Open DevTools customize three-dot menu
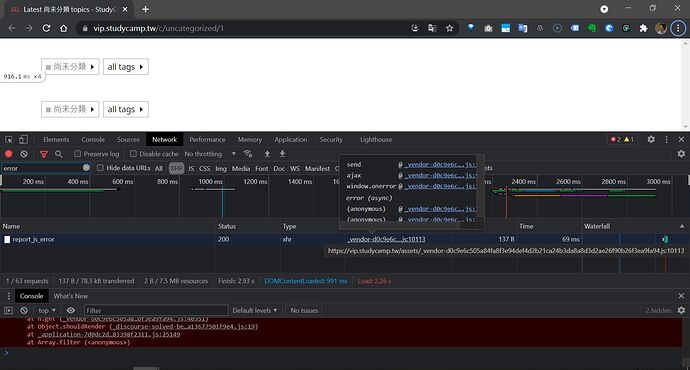The width and height of the screenshot is (690, 370). (x=667, y=139)
